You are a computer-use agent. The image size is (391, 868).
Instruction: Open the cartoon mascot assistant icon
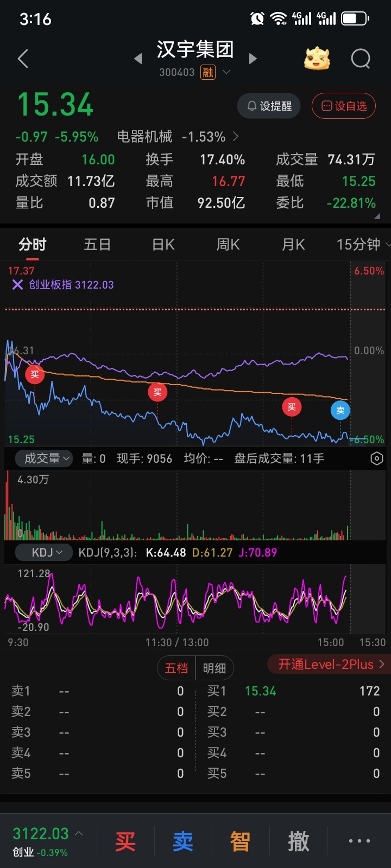point(317,59)
